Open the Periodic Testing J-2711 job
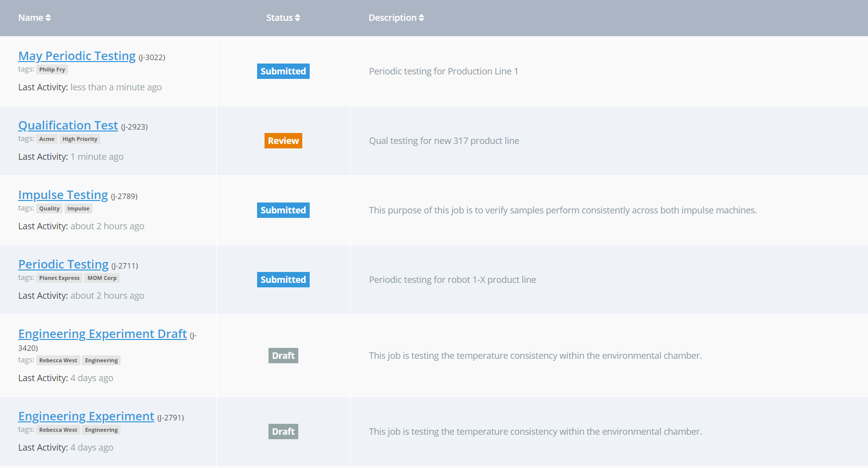Screen dimensions: 868x468 (x=64, y=265)
